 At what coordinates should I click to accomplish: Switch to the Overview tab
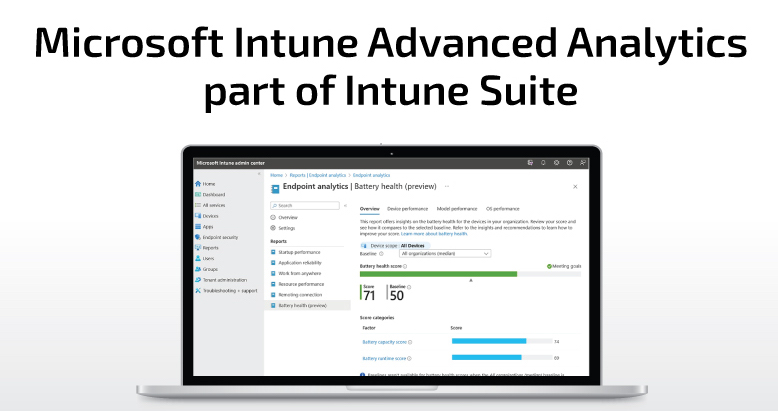tap(370, 209)
